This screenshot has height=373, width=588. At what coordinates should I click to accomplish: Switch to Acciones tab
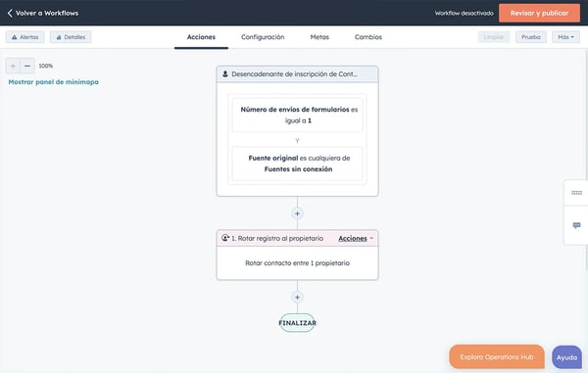[x=201, y=37]
